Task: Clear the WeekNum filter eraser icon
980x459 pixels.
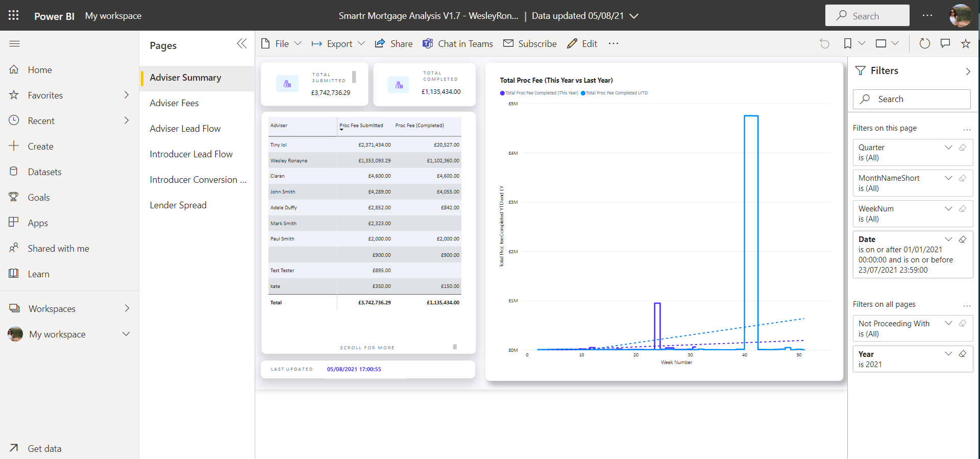Action: [962, 209]
